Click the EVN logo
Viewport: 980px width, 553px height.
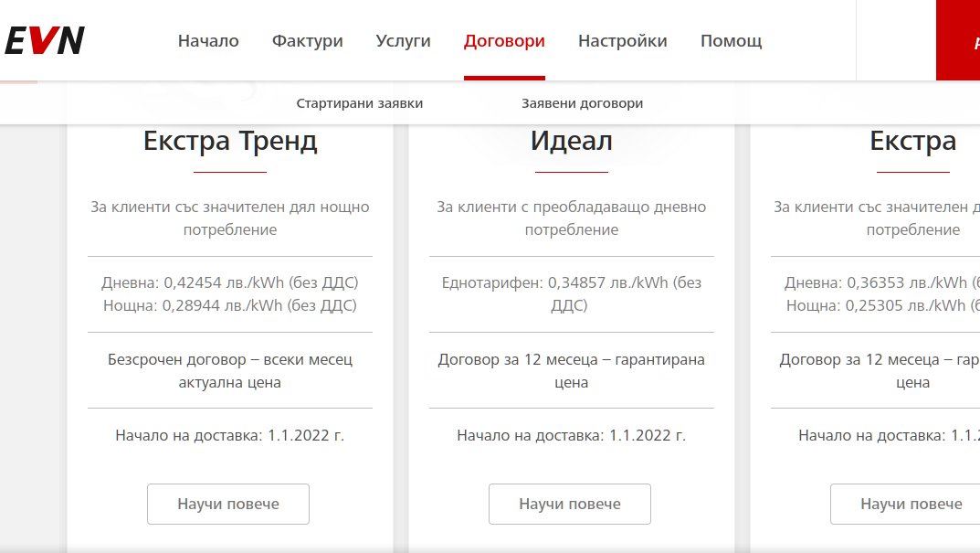tap(45, 40)
